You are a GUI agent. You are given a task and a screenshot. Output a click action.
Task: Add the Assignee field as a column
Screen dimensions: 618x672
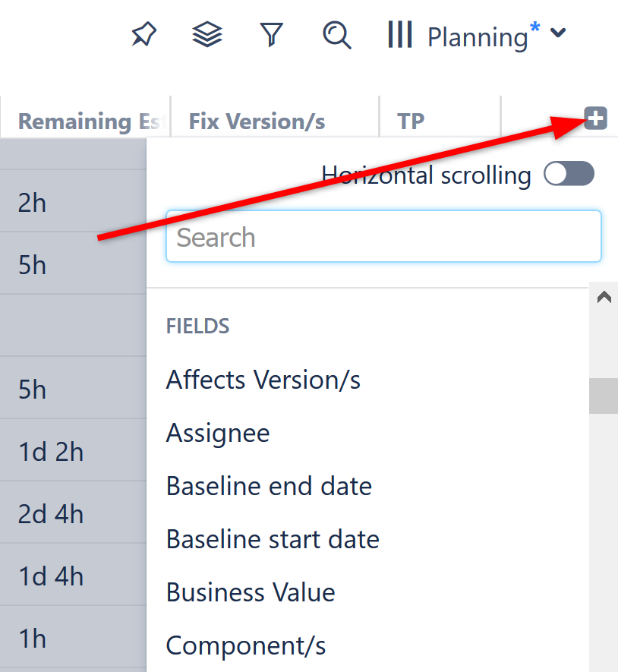217,433
